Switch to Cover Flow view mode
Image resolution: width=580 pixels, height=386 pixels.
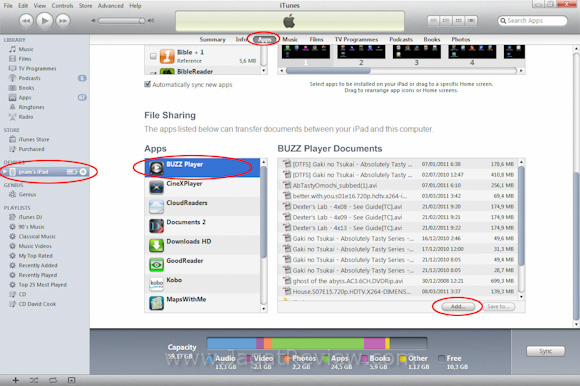tap(471, 21)
